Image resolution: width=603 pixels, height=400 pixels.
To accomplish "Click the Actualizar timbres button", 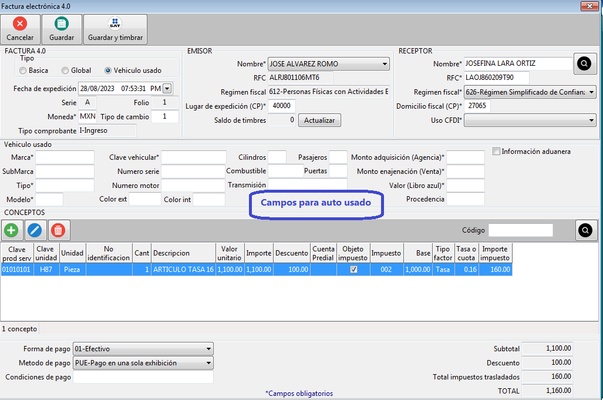I will (319, 120).
